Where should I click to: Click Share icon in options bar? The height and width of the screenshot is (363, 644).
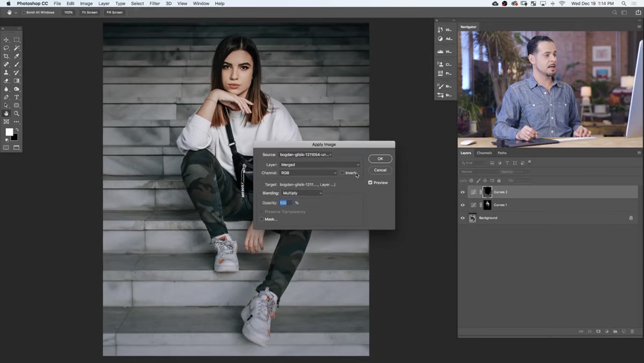(x=638, y=12)
